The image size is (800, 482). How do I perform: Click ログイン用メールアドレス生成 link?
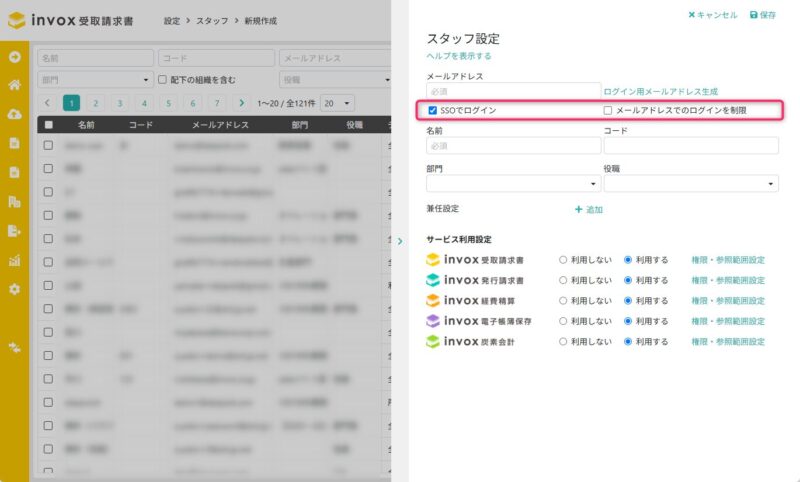(x=661, y=91)
